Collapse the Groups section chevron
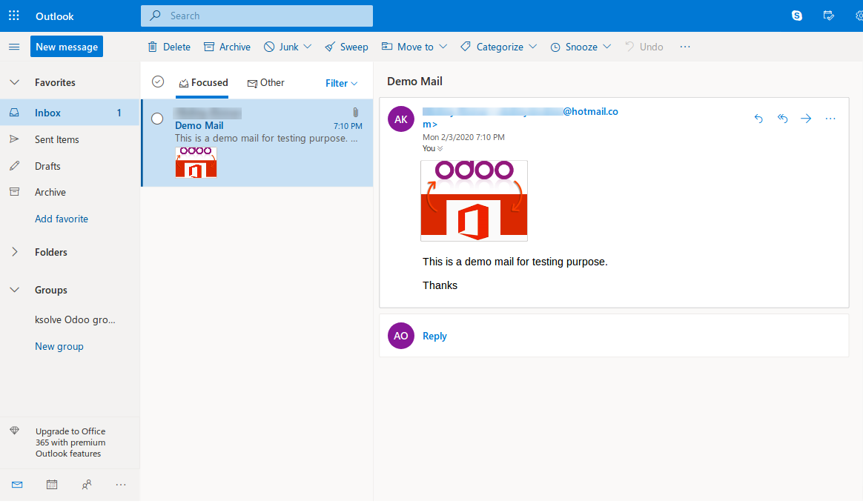 [x=15, y=290]
